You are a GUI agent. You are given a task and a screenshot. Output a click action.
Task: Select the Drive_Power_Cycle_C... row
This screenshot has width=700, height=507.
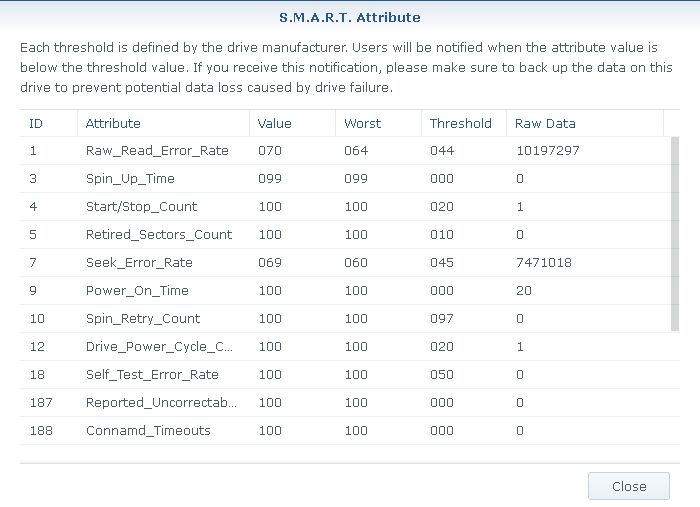coord(350,347)
